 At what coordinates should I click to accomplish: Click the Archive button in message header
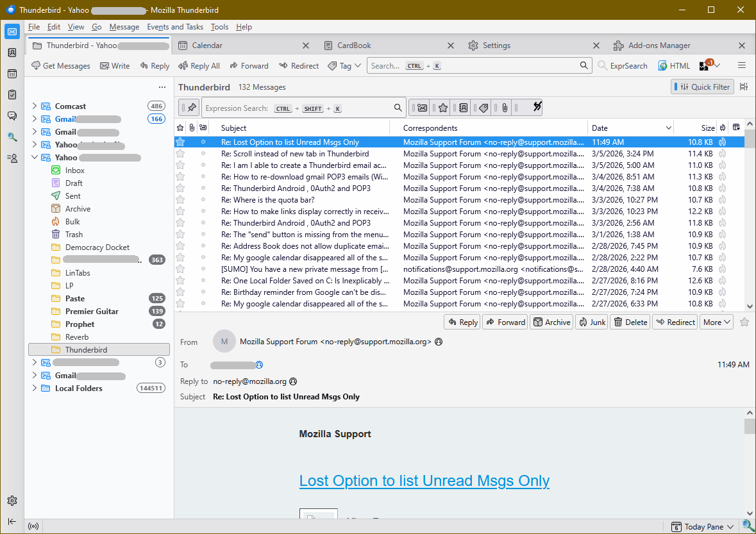[551, 322]
